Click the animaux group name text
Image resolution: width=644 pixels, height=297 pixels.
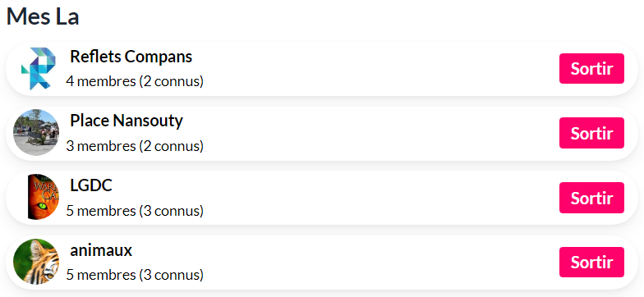pyautogui.click(x=101, y=250)
